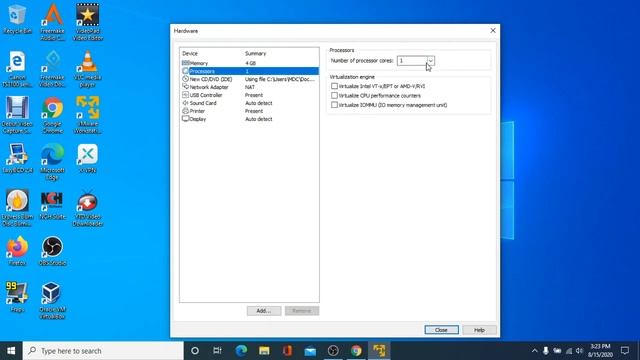The height and width of the screenshot is (360, 640).
Task: Select USB Controller device
Action: coord(249,95)
